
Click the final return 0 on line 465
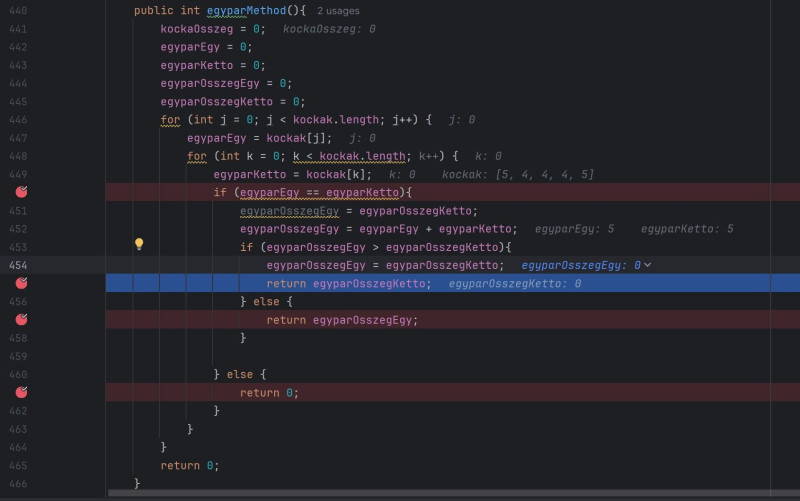pyautogui.click(x=190, y=466)
